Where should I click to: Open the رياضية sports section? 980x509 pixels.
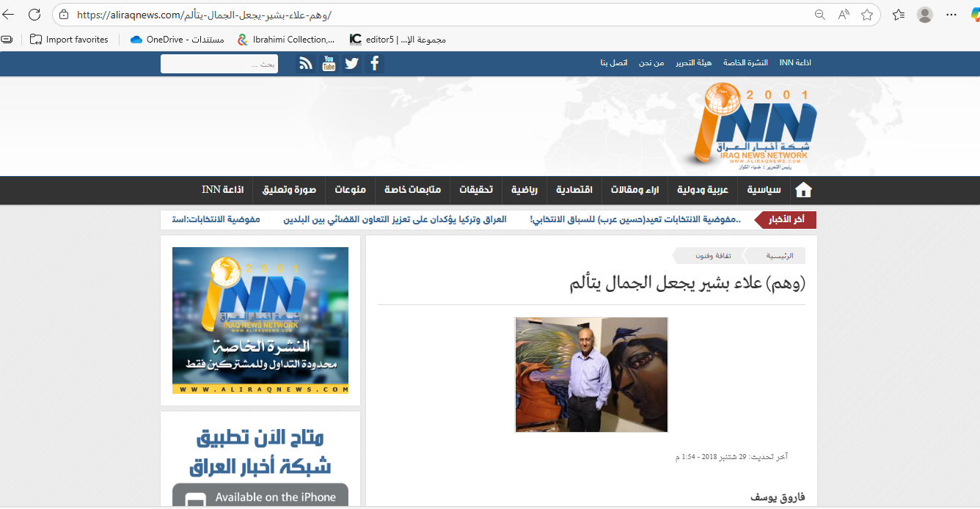(x=524, y=191)
